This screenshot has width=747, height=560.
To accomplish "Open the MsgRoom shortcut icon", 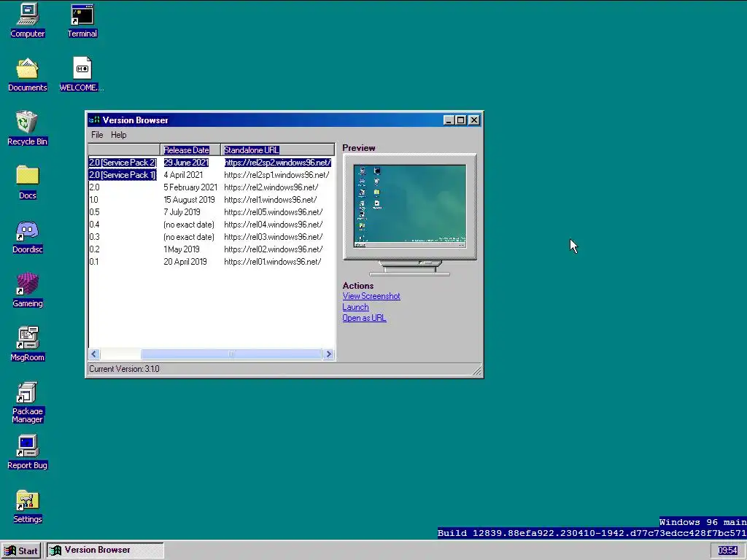I will 28,344.
